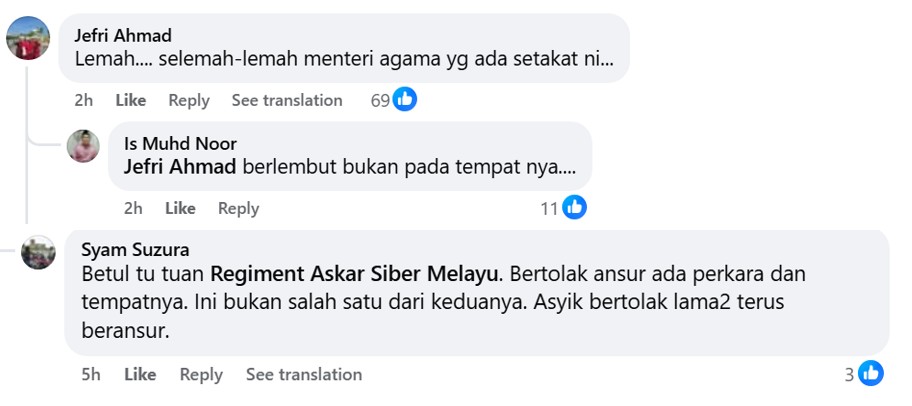
Task: Open the Regiment Askar Siber Melayu mention
Action: coord(360,273)
